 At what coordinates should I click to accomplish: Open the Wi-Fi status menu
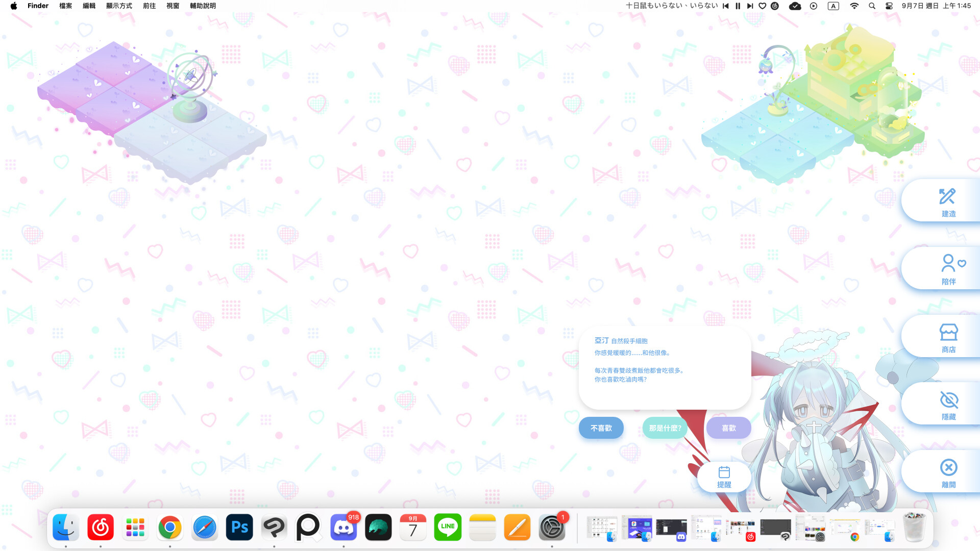(x=854, y=6)
